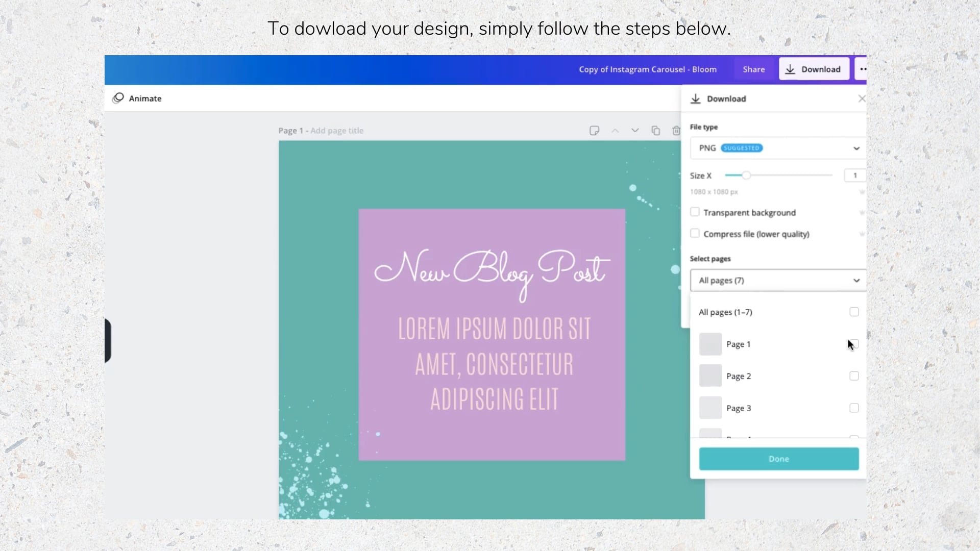The height and width of the screenshot is (551, 980).
Task: Open page notes icon above canvas
Action: pyautogui.click(x=594, y=131)
